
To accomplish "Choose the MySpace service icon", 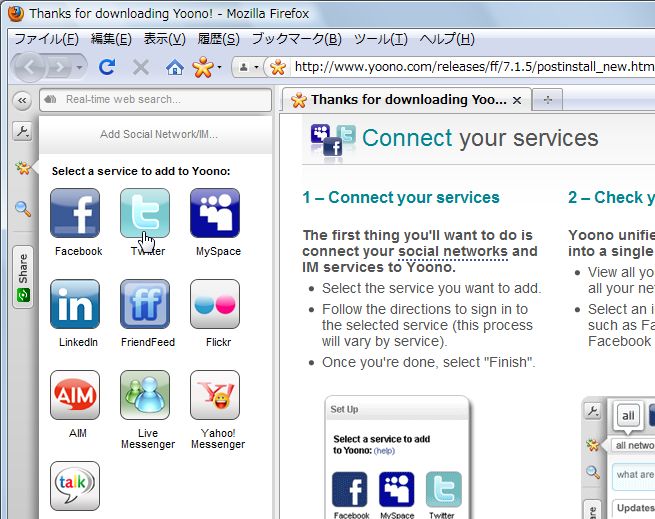I will point(215,213).
